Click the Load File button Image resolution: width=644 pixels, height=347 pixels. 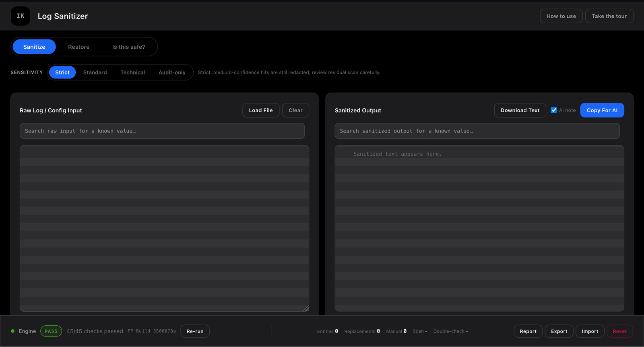(x=261, y=110)
